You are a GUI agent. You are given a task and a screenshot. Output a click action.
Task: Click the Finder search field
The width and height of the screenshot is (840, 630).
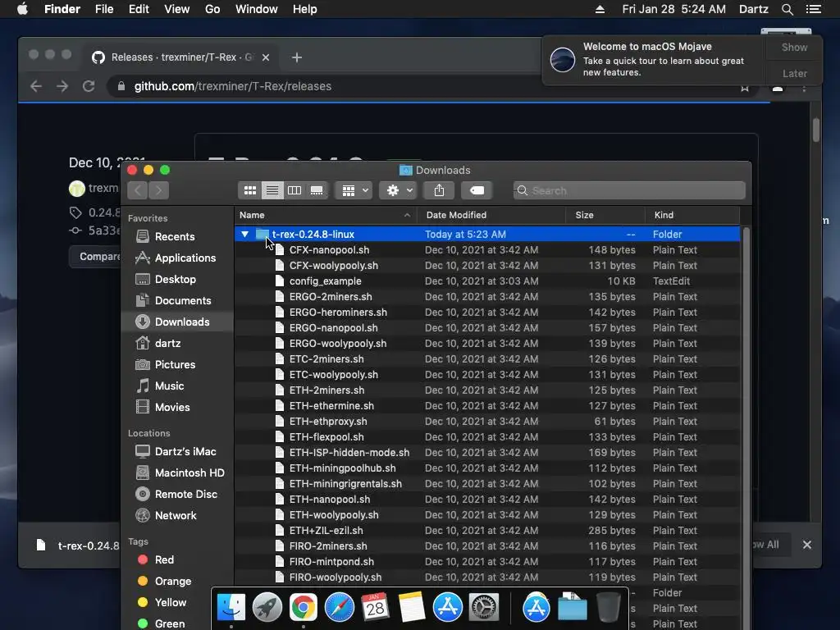[629, 190]
